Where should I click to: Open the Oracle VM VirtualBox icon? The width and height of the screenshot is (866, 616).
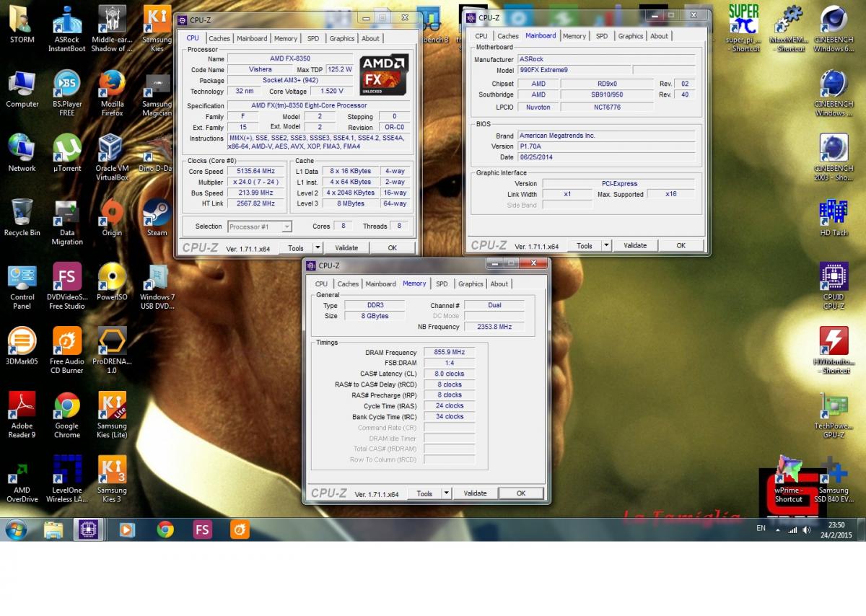click(x=112, y=157)
